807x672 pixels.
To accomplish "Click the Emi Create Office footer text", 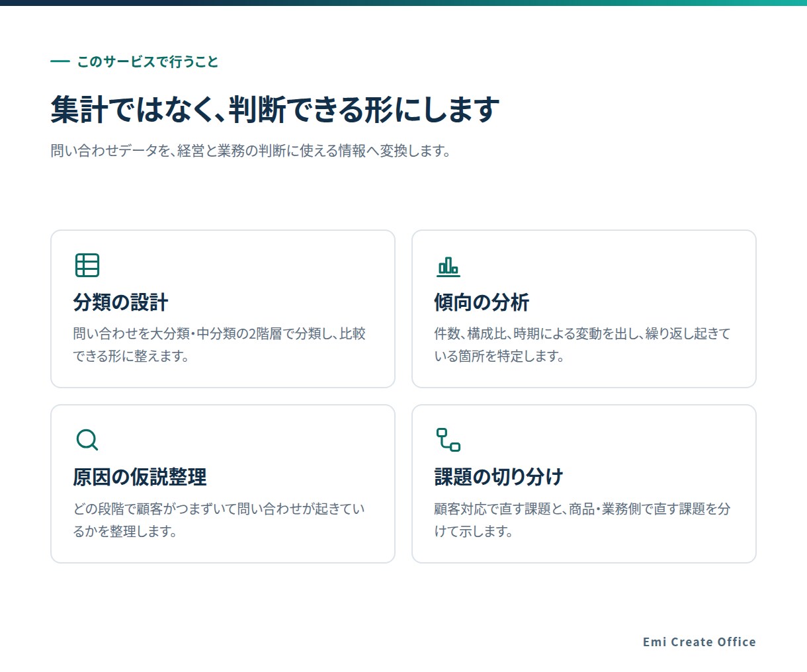I will coord(699,642).
